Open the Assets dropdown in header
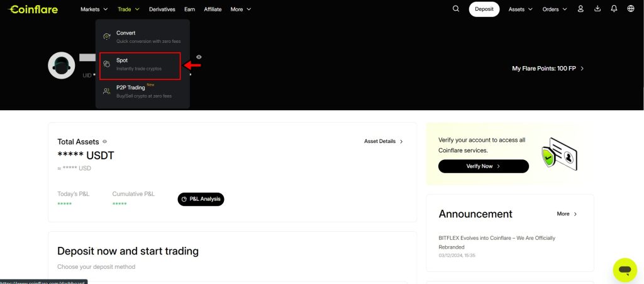 coord(520,9)
